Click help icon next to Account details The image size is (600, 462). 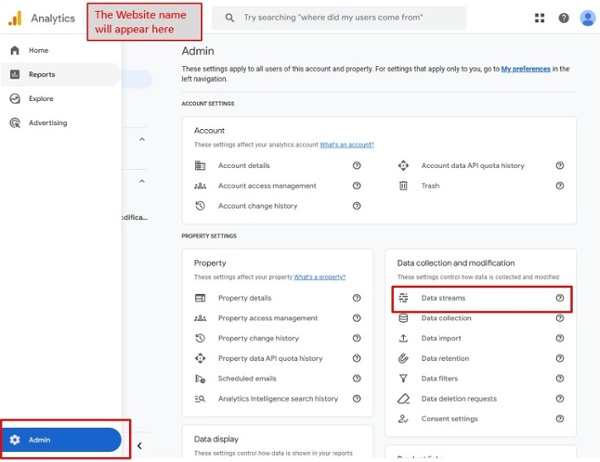[x=357, y=166]
